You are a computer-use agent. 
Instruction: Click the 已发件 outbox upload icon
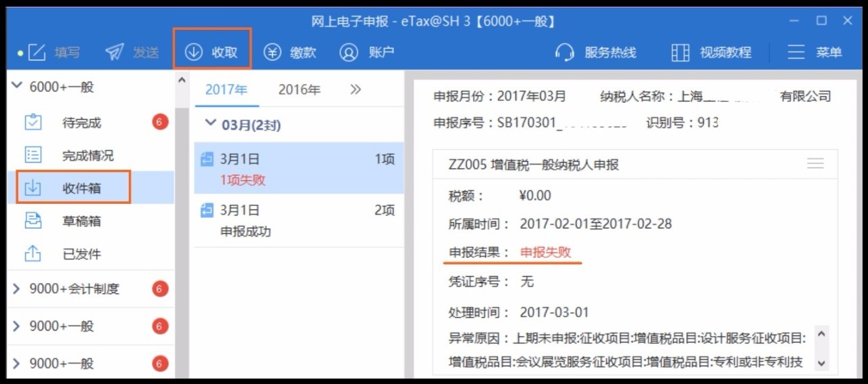(x=33, y=253)
